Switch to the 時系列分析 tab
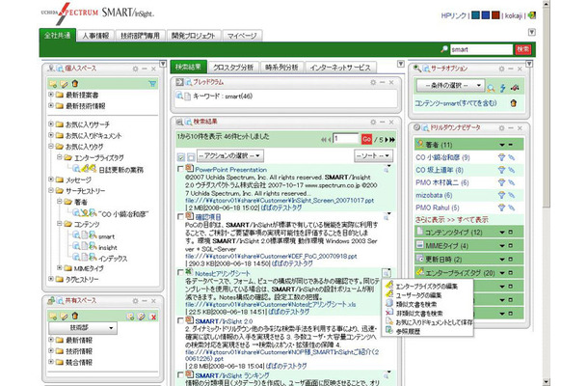 click(281, 68)
